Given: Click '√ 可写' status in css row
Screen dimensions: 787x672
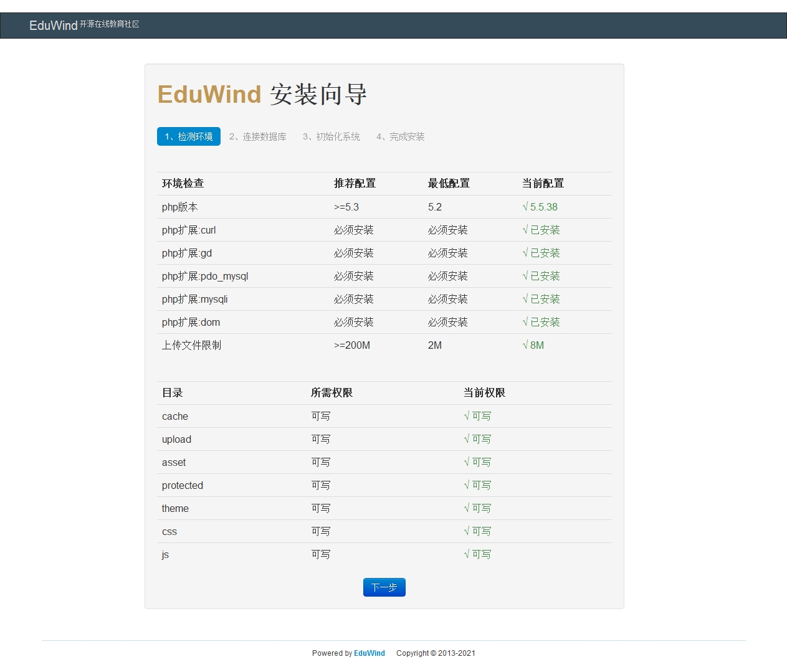Looking at the screenshot, I should 477,531.
